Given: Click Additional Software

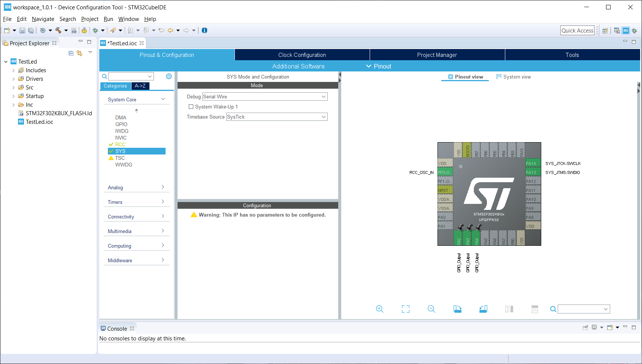Looking at the screenshot, I should [x=299, y=66].
